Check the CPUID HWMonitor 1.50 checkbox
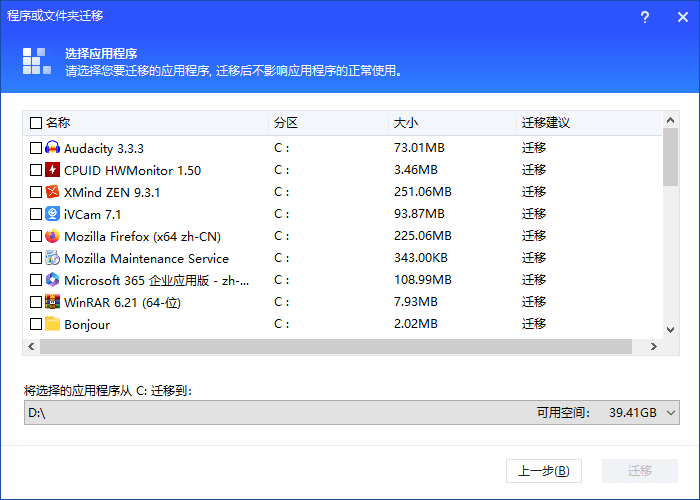The image size is (700, 500). [x=36, y=170]
